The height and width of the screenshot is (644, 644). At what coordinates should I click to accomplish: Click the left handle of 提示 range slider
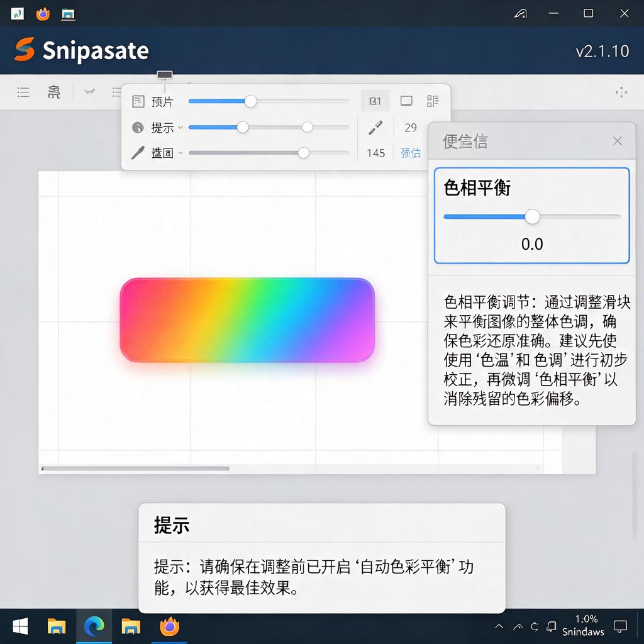[x=243, y=127]
